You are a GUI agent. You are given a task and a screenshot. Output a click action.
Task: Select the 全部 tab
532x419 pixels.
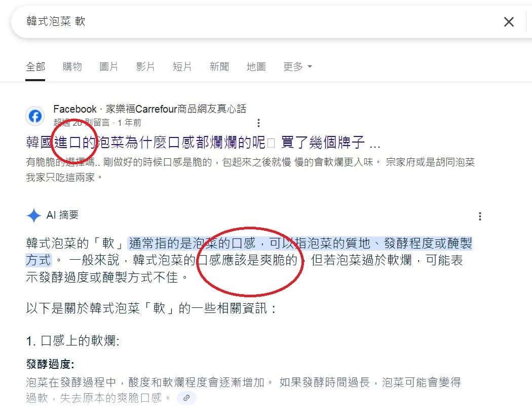click(x=35, y=66)
